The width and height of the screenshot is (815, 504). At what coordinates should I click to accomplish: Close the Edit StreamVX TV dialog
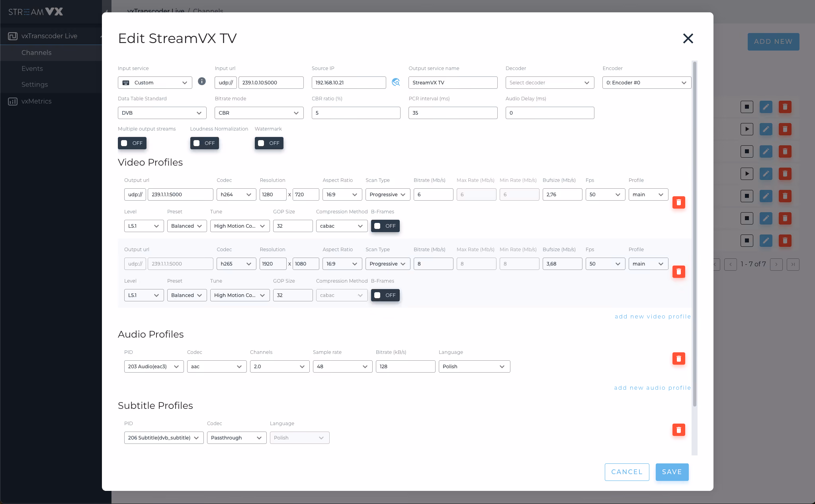pyautogui.click(x=688, y=38)
